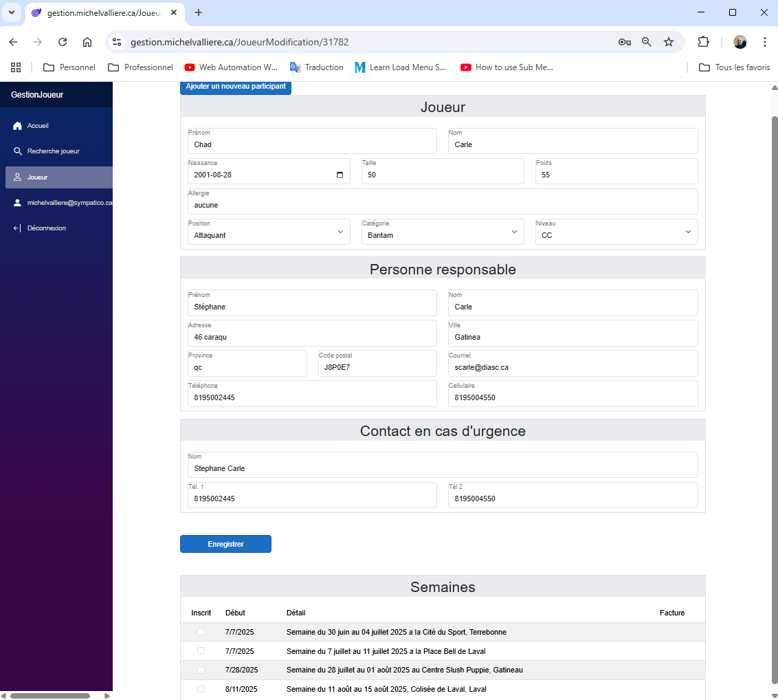Image resolution: width=778 pixels, height=700 pixels.
Task: Click the Accueil home icon in sidebar
Action: point(18,126)
